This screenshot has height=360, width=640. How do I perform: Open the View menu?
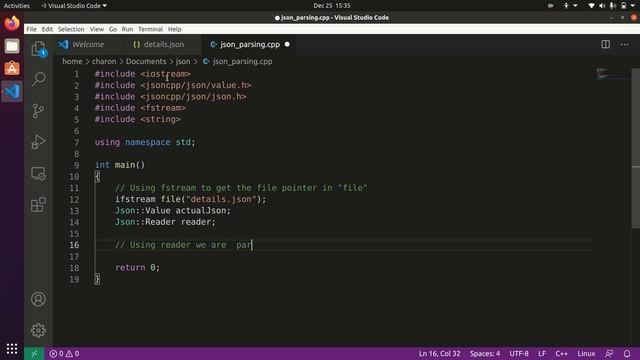tap(96, 29)
